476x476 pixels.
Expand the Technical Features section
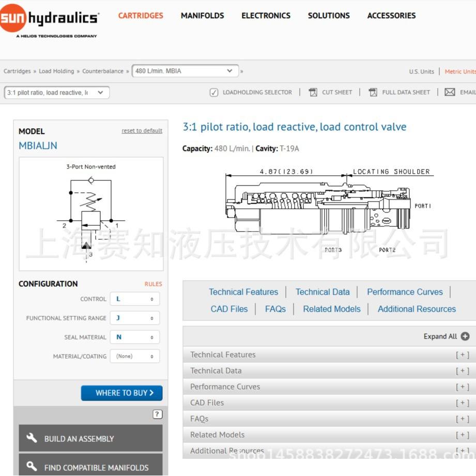tap(329, 355)
